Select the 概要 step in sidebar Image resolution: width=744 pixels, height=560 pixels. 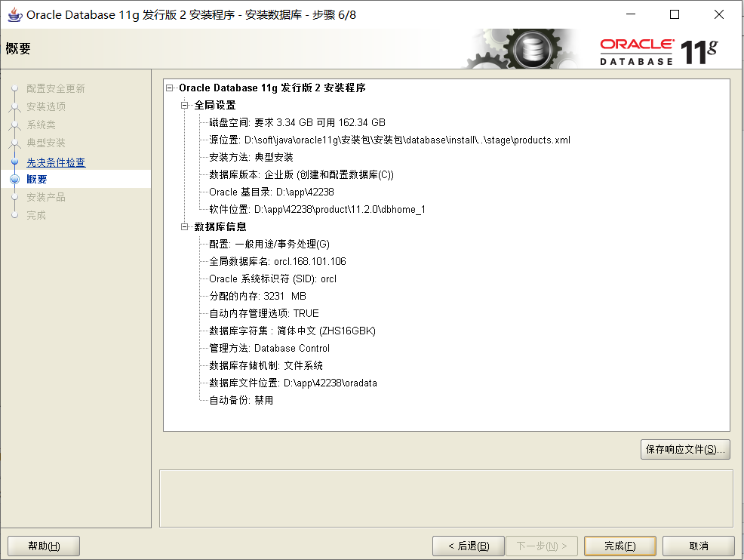pyautogui.click(x=37, y=180)
